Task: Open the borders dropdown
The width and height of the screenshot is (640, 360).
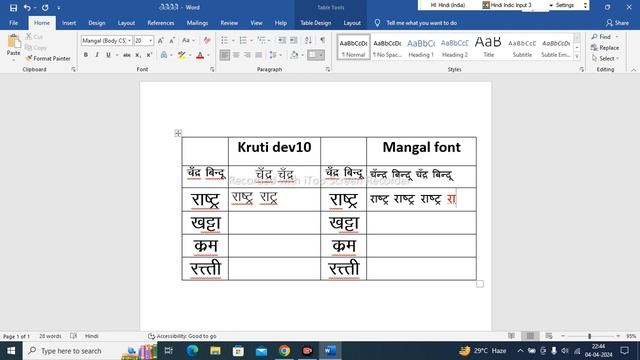Action: point(321,55)
